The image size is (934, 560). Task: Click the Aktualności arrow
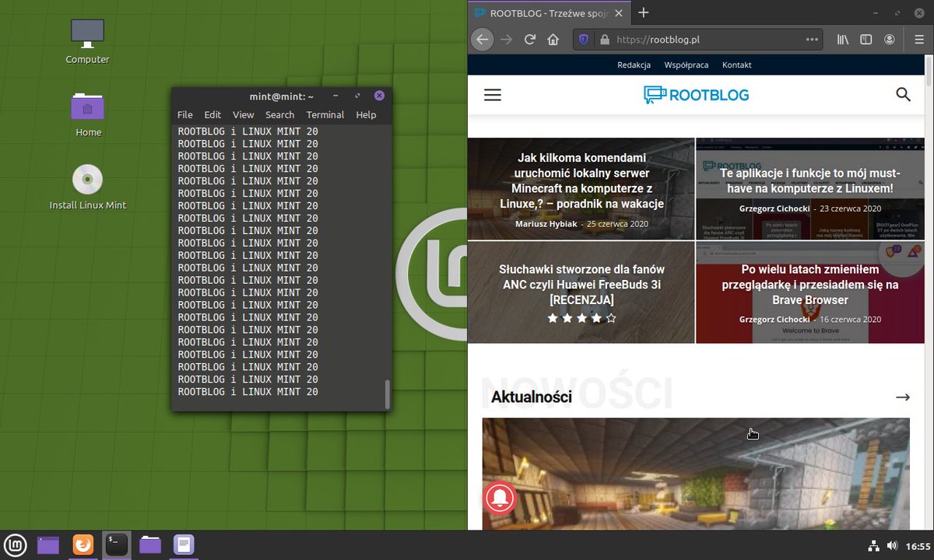902,397
